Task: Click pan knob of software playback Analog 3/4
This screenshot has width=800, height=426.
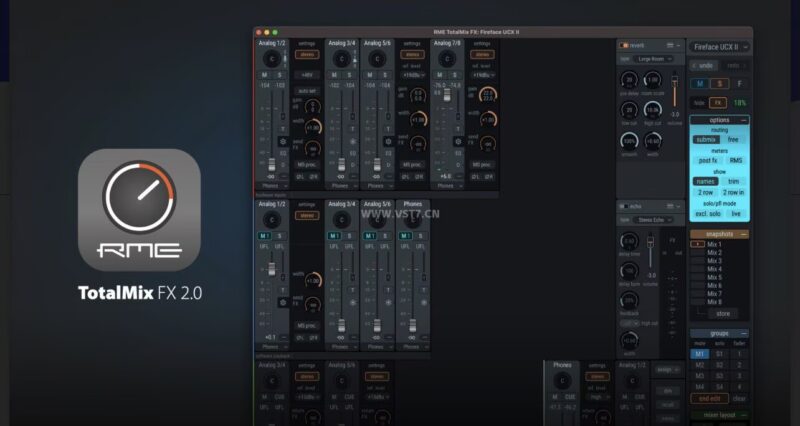Action: pos(342,220)
